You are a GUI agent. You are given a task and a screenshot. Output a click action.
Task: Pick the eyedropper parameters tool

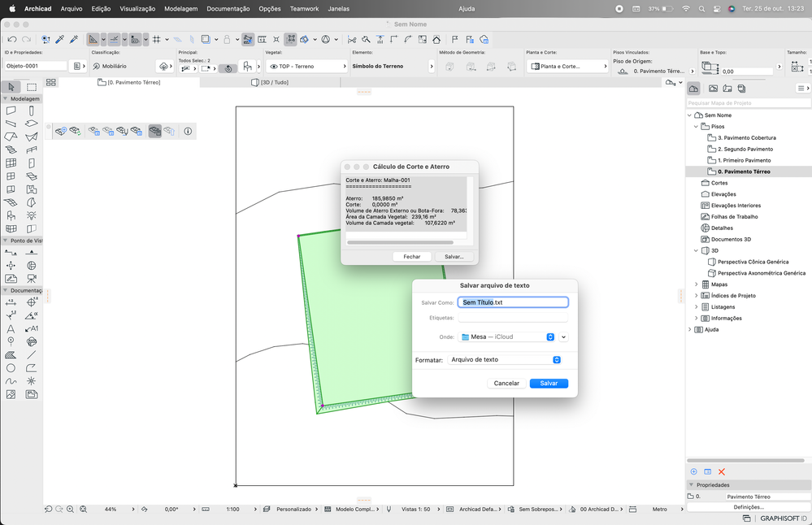(60, 39)
